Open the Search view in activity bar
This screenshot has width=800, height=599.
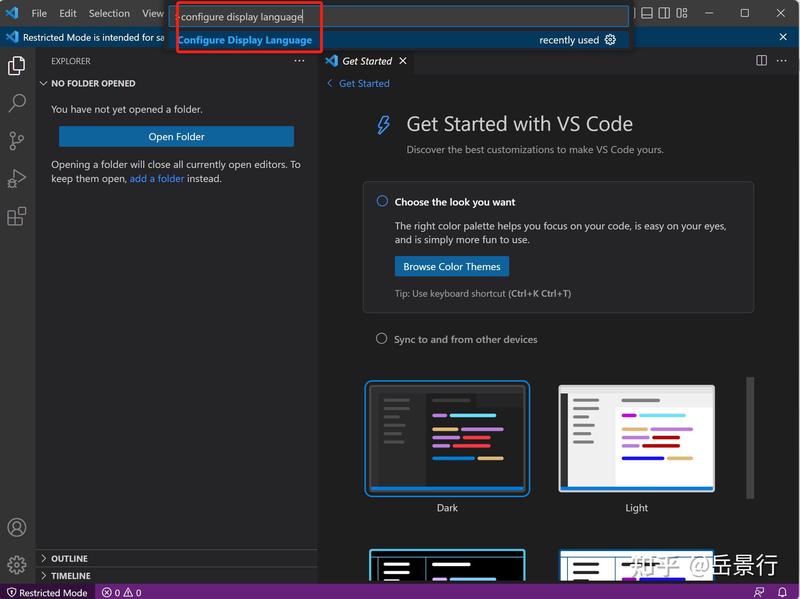(x=16, y=103)
